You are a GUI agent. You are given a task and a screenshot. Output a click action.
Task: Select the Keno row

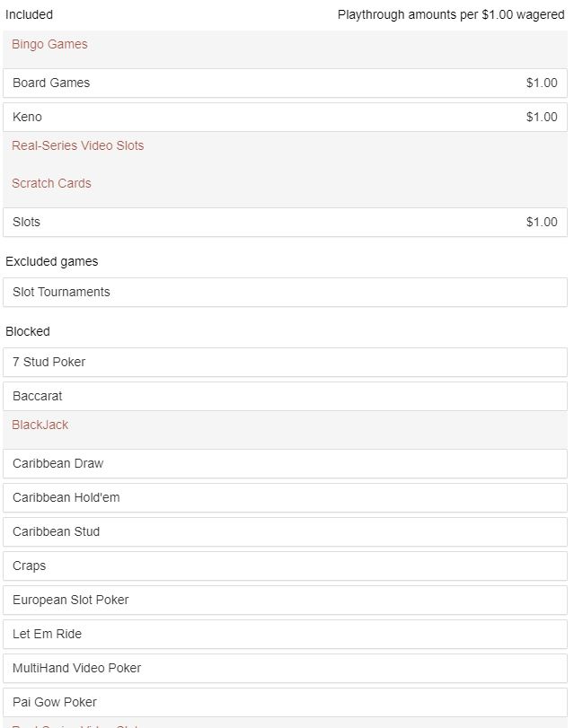(285, 117)
